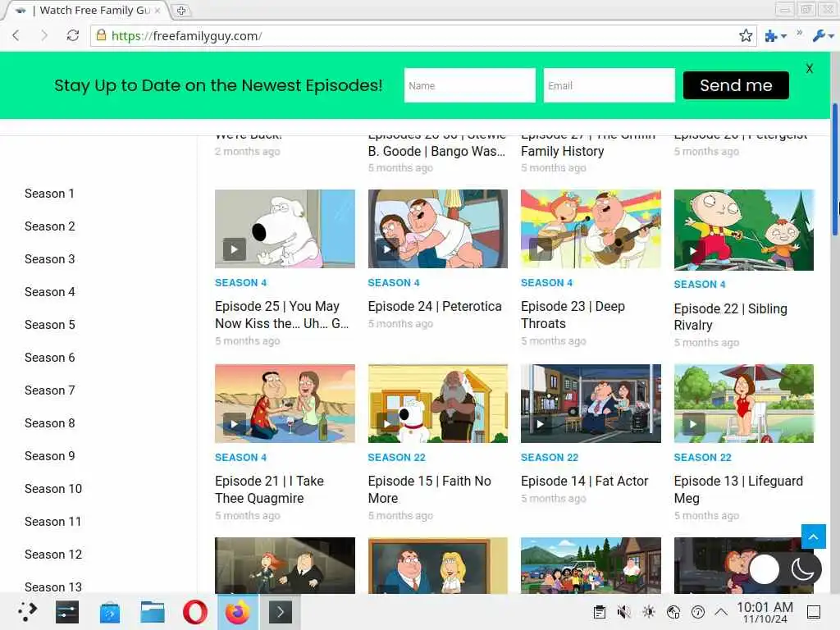Open Season 7 from sidebar
The width and height of the screenshot is (840, 630).
click(50, 390)
